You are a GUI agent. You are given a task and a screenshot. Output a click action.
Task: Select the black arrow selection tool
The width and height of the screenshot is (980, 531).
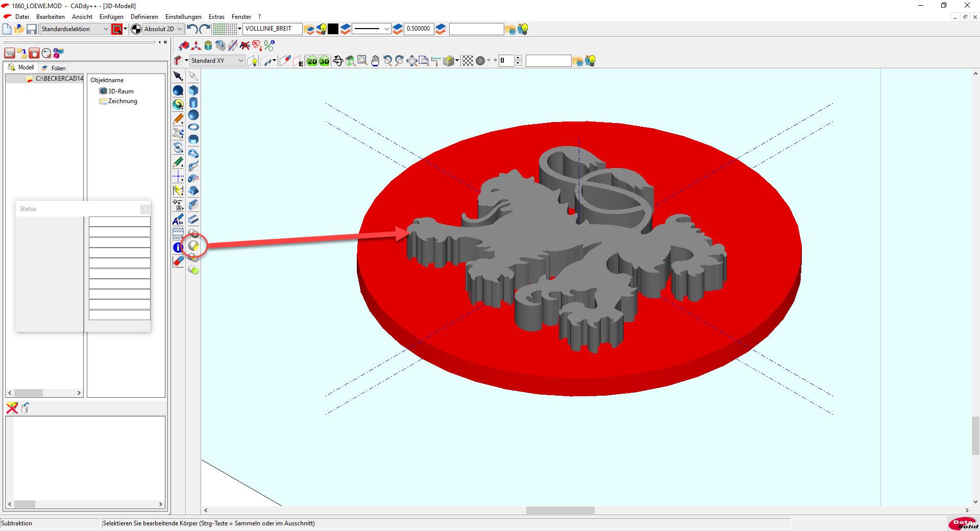pyautogui.click(x=178, y=77)
